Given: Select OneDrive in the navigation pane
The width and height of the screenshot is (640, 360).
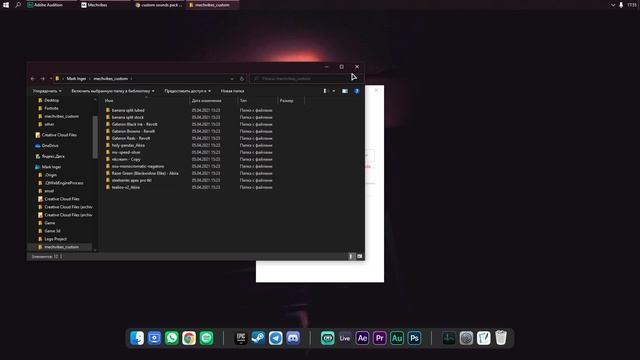Looking at the screenshot, I should 50,145.
